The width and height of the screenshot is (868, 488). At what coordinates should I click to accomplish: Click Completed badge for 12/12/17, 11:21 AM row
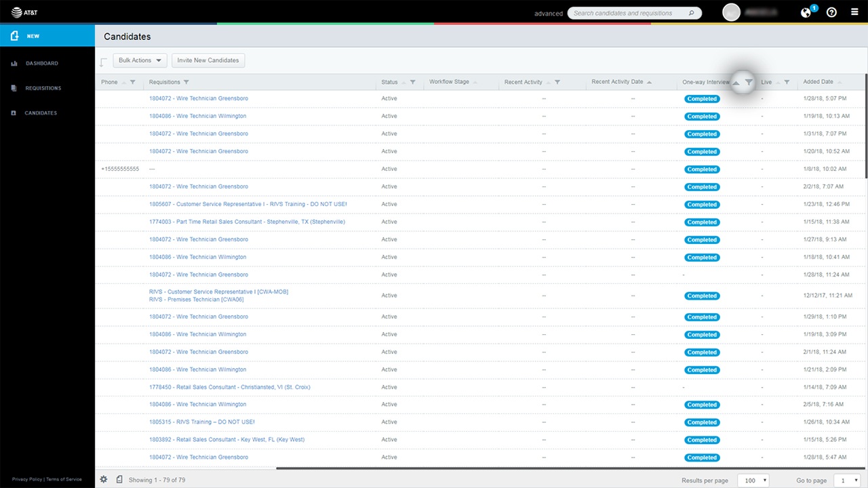tap(702, 296)
